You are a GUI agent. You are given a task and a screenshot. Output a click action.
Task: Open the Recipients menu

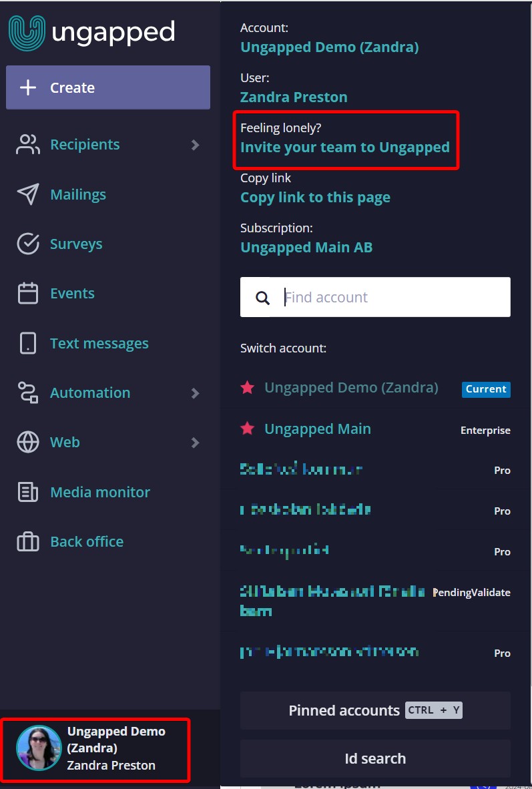coord(85,144)
